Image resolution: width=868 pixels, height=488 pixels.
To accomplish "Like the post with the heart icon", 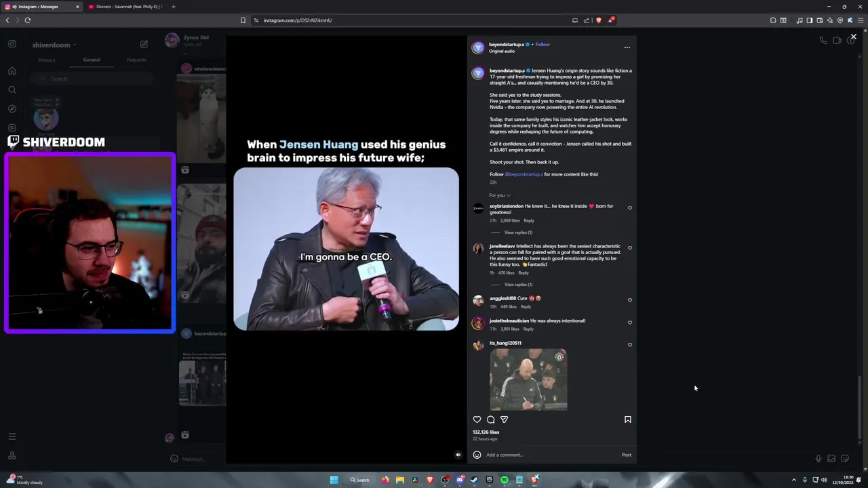I will point(477,420).
